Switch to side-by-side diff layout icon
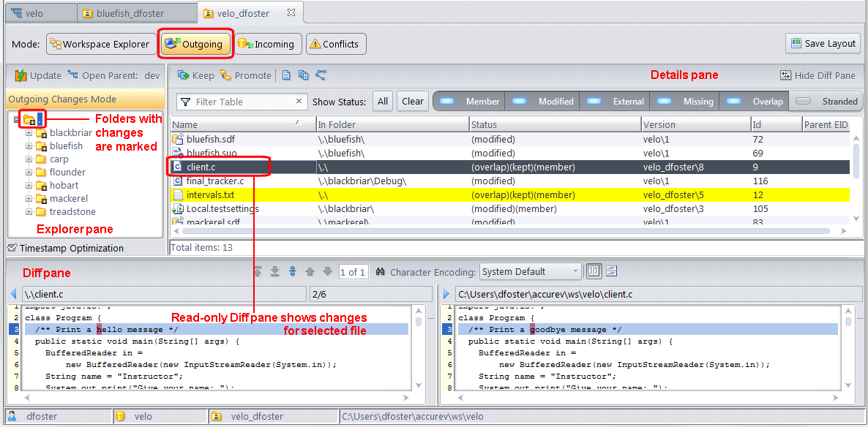 (x=594, y=271)
